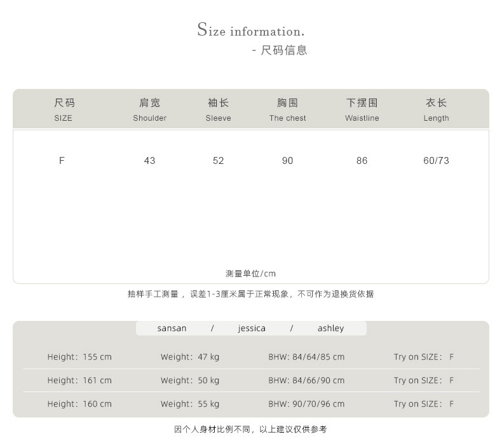The image size is (502, 448).
Task: Click 'Weight: 47 kg' entry
Action: pos(190,356)
